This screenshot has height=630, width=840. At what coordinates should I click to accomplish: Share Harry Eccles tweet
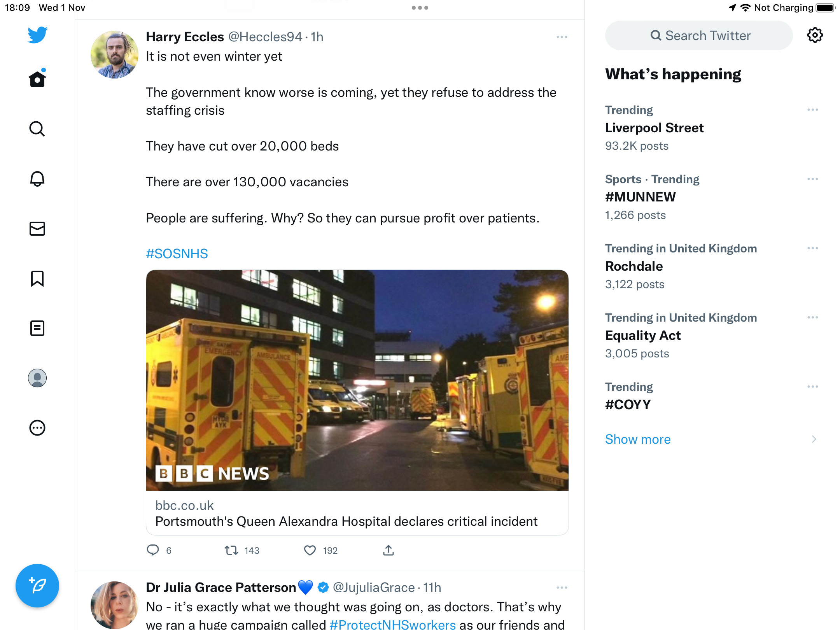(388, 550)
